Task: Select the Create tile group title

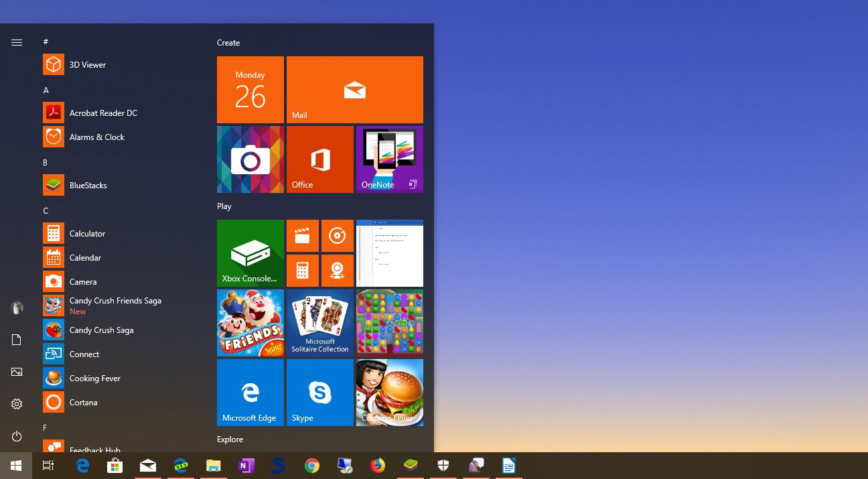Action: click(228, 43)
